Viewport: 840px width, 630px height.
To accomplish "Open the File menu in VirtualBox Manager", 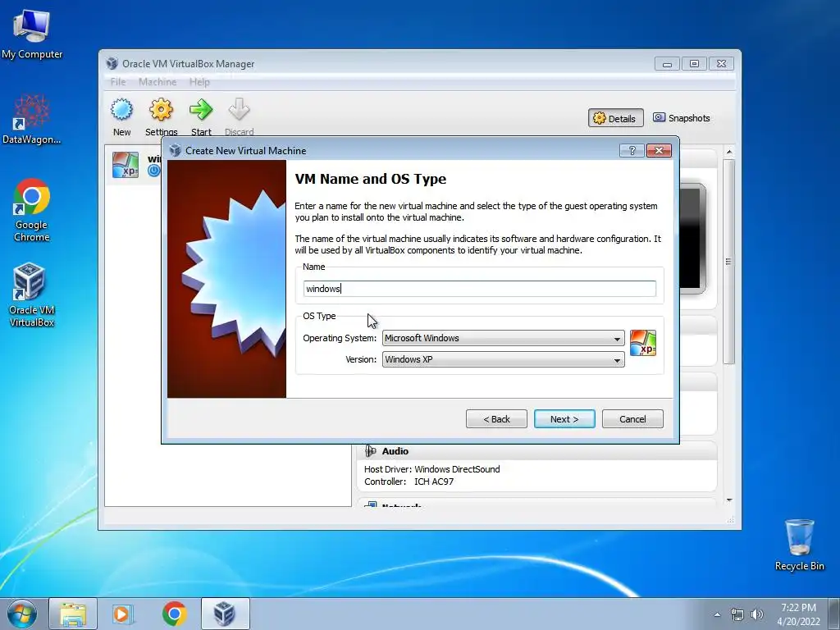I will click(118, 82).
